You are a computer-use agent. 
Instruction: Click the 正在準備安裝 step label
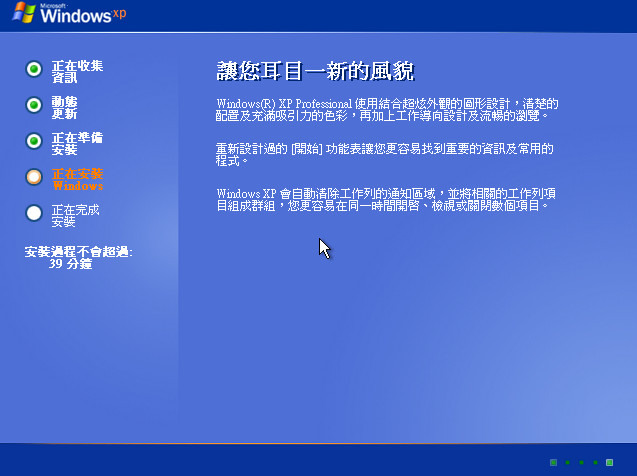coord(77,143)
